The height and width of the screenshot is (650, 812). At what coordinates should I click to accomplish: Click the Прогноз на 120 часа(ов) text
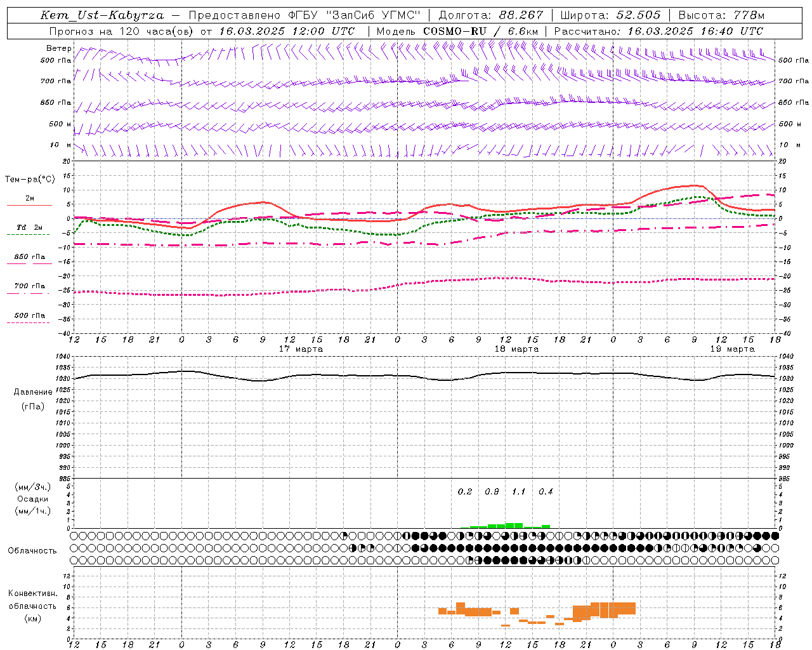[122, 31]
